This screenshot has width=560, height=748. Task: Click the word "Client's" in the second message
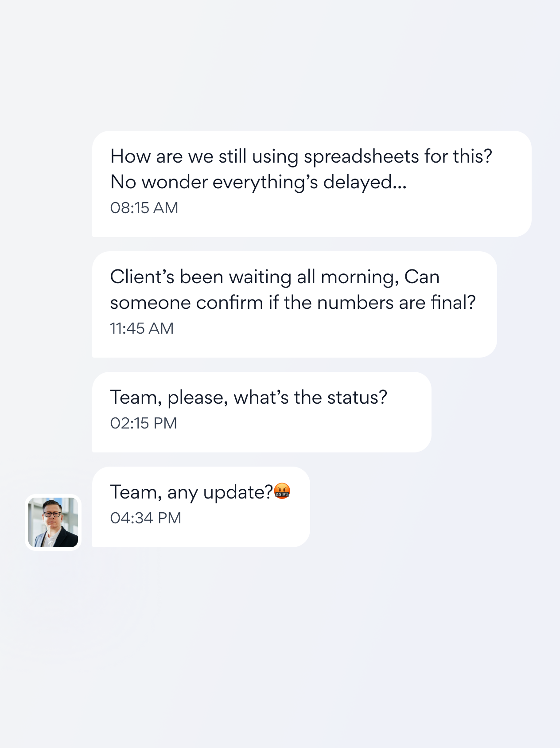(142, 277)
